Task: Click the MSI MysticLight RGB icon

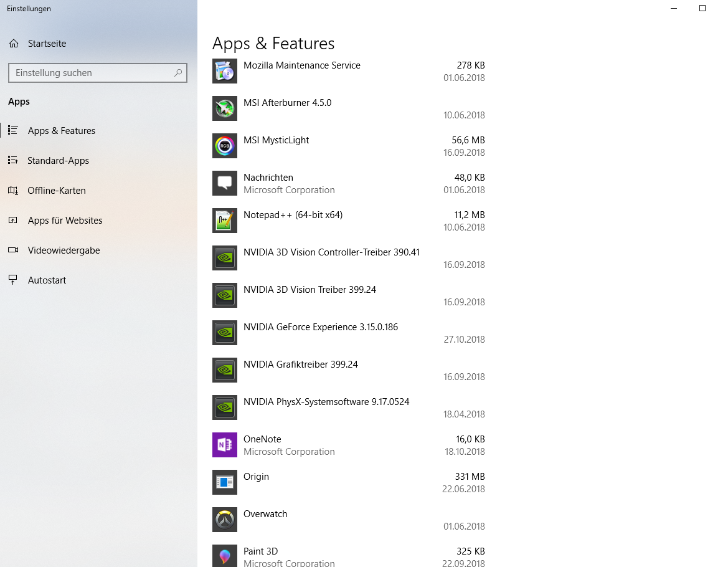Action: coord(225,146)
